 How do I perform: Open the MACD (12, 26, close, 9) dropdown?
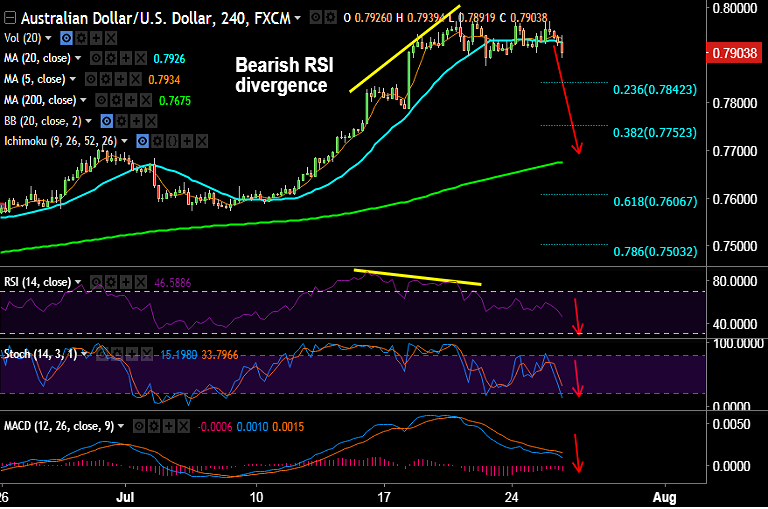point(120,426)
